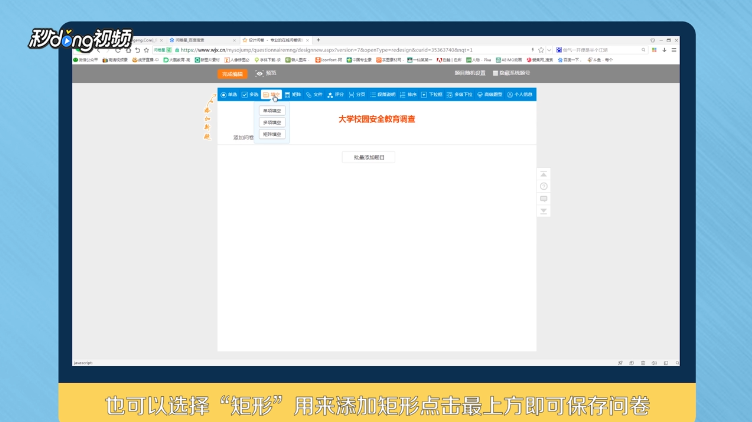Open the browser hamburger menu icon
Viewport: 752px width, 422px height.
click(674, 50)
